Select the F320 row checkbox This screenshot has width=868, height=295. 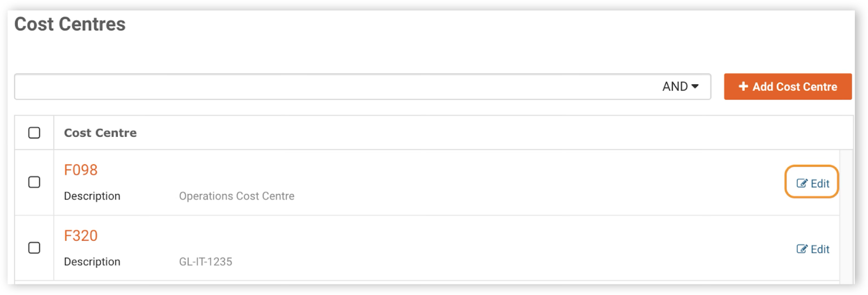pyautogui.click(x=34, y=248)
